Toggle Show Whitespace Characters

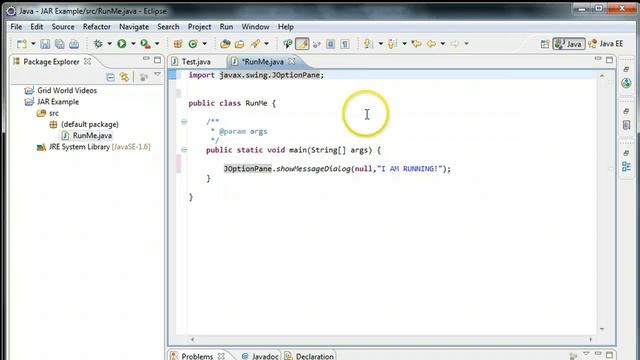click(345, 44)
